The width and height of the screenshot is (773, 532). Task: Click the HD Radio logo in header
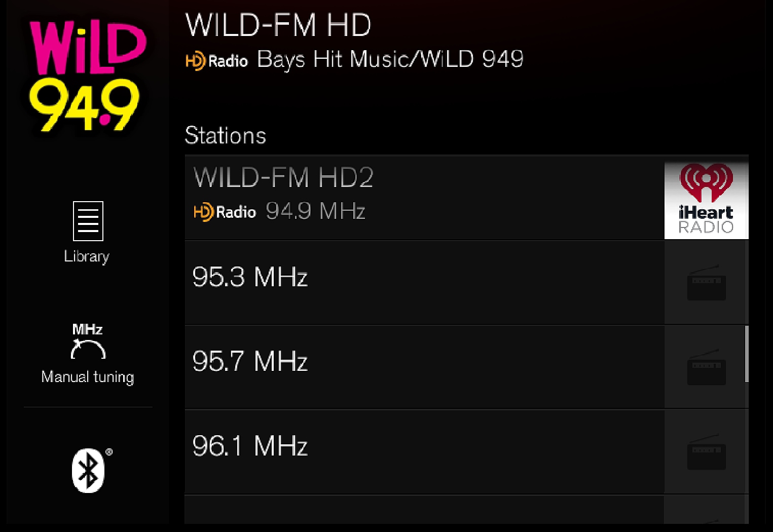pyautogui.click(x=216, y=61)
